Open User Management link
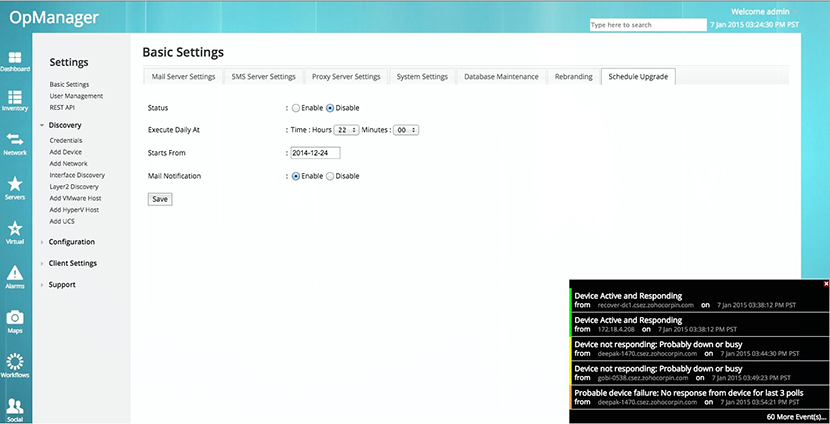830x424 pixels. [x=76, y=96]
